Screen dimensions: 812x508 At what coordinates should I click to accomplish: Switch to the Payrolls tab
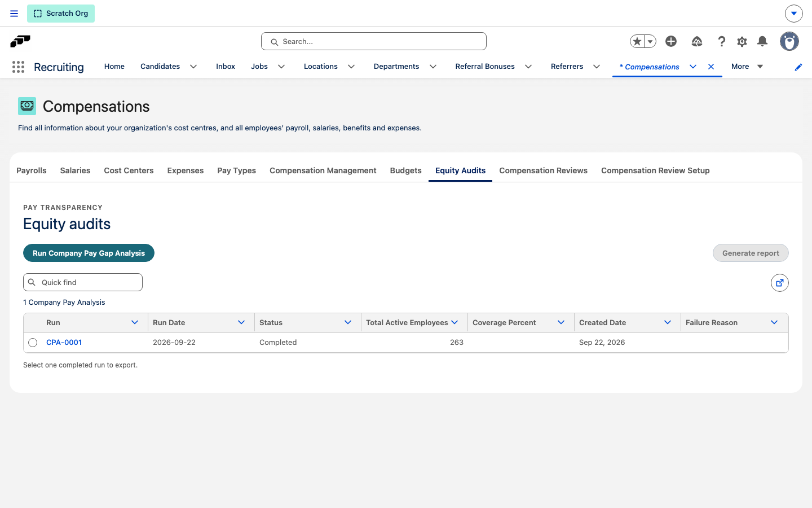[32, 170]
